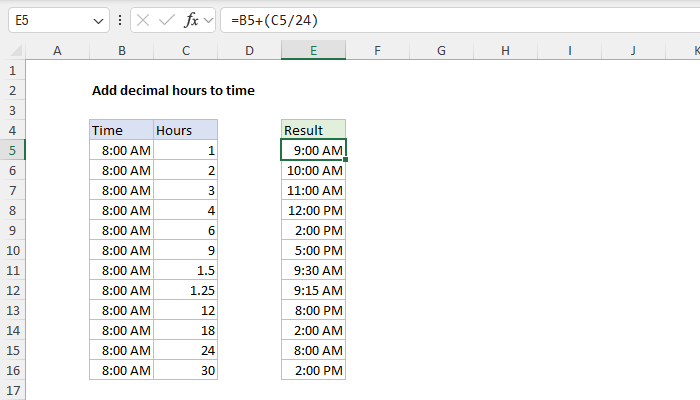Screen dimensions: 700x400
Task: Click the formula bar containing =B5+(C5/24)
Action: (x=460, y=20)
